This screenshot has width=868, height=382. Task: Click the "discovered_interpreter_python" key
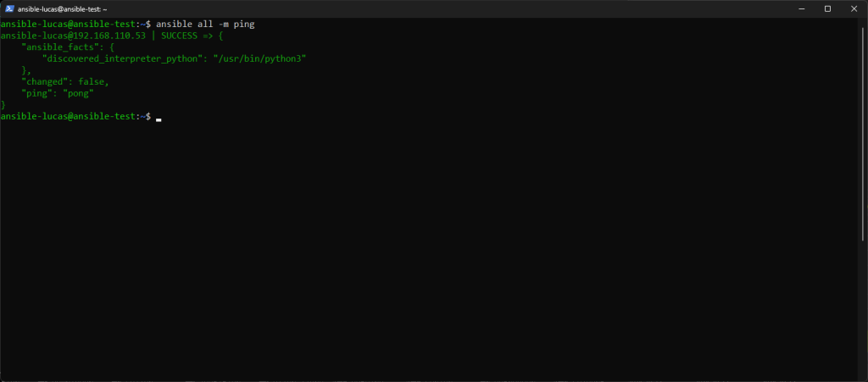[120, 58]
